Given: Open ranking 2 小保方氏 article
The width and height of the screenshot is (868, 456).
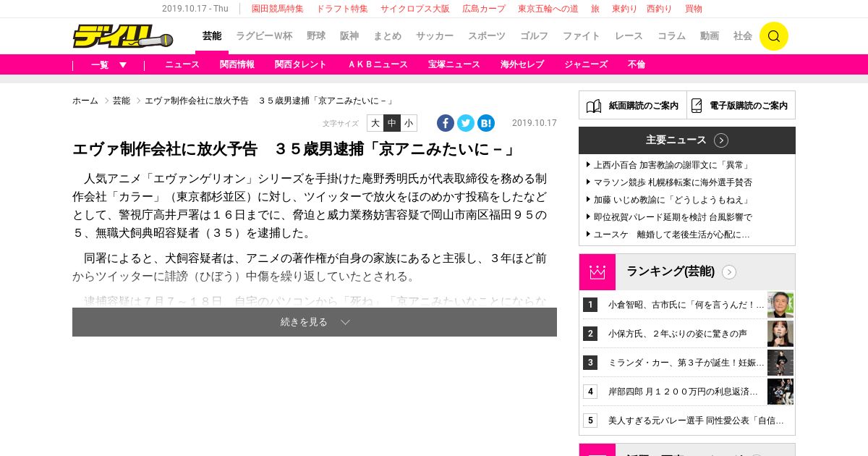Looking at the screenshot, I should (678, 334).
